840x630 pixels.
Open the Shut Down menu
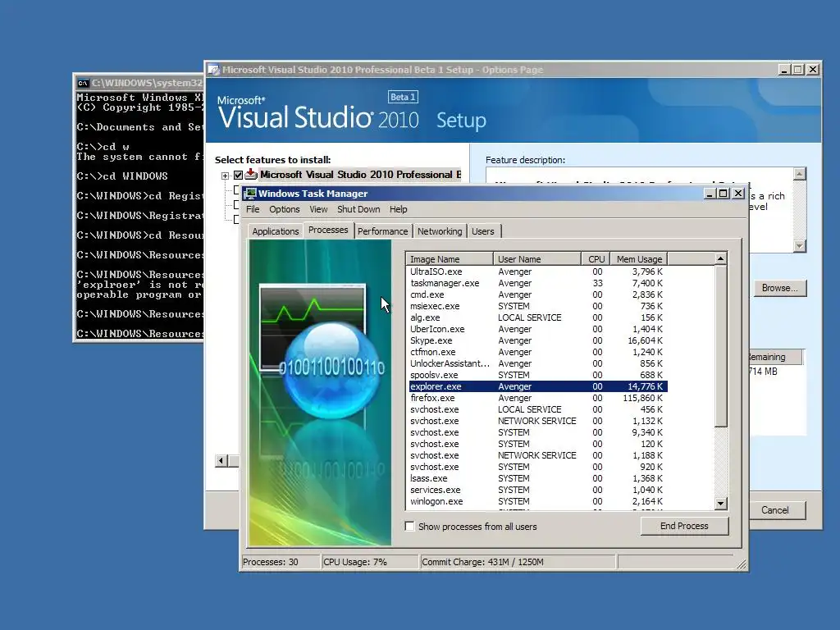point(358,209)
